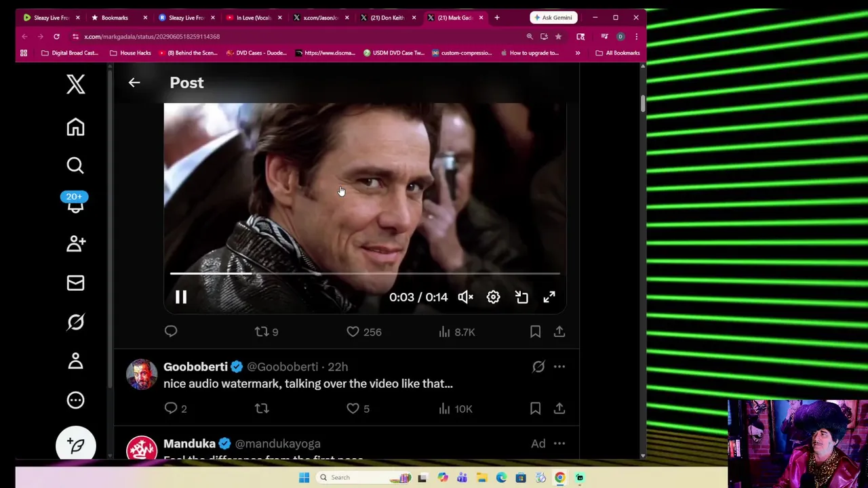Pause the playing video
This screenshot has height=488, width=868.
coord(181,297)
